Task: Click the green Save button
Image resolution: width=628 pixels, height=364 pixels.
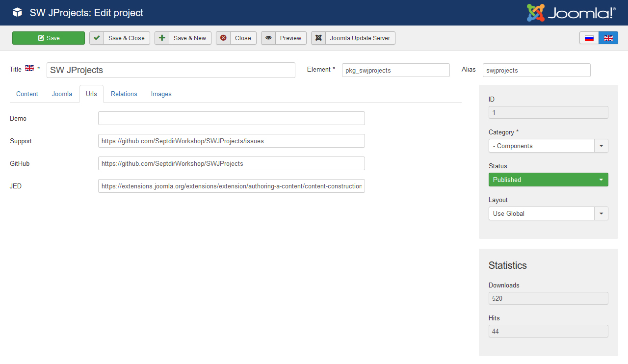Action: [x=49, y=38]
